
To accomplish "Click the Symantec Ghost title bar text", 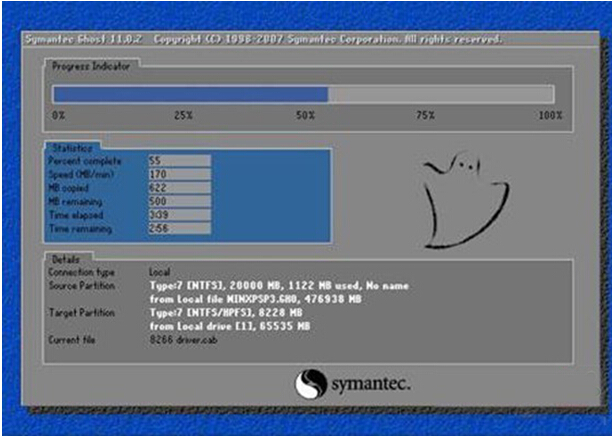I will point(262,39).
